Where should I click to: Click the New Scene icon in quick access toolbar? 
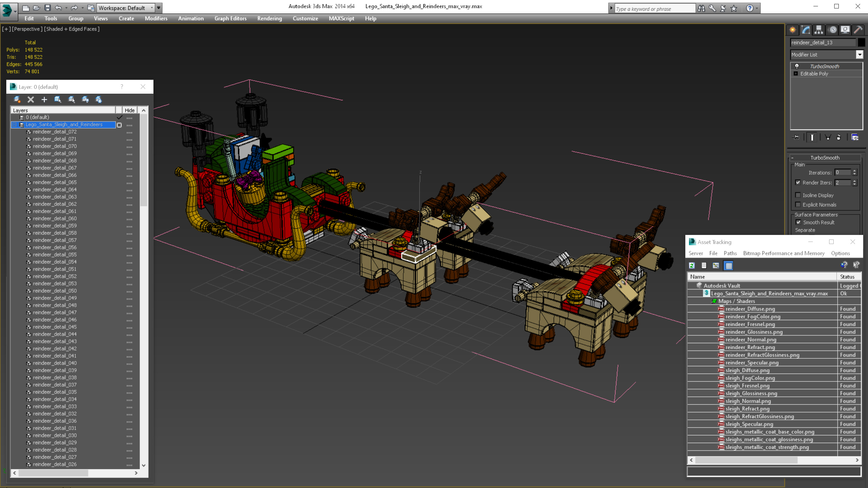pos(26,8)
